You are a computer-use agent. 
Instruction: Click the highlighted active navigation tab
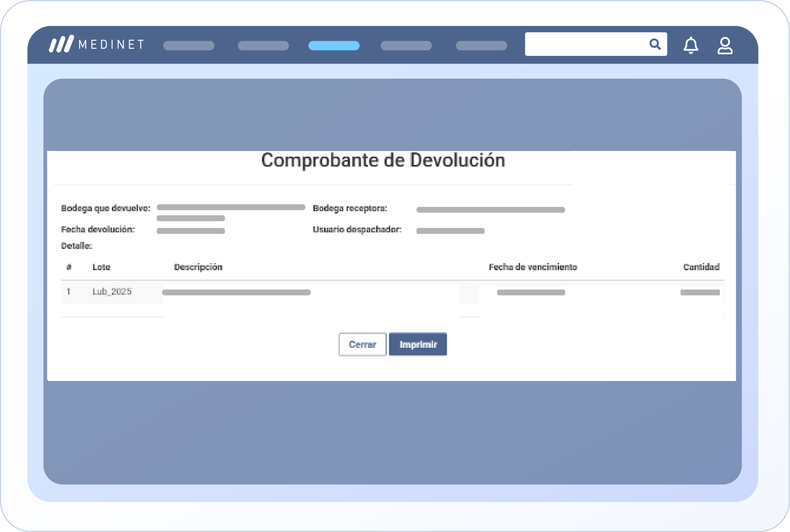click(x=334, y=45)
